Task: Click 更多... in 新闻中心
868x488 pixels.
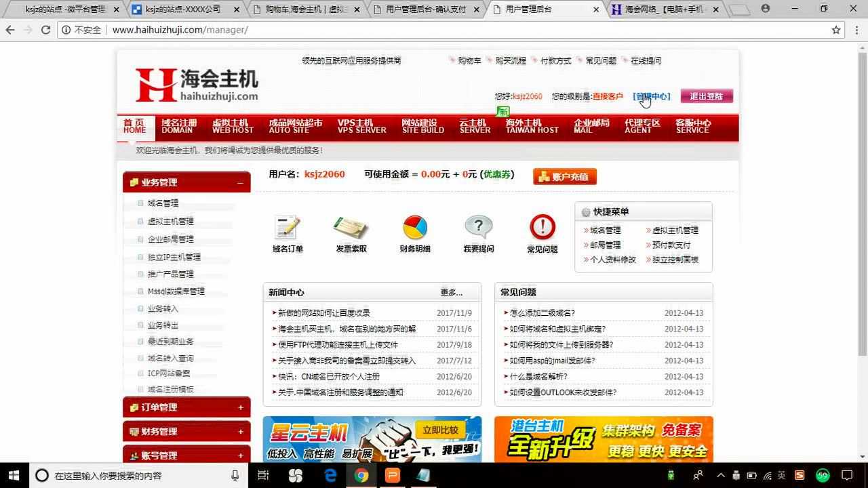Action: point(452,293)
